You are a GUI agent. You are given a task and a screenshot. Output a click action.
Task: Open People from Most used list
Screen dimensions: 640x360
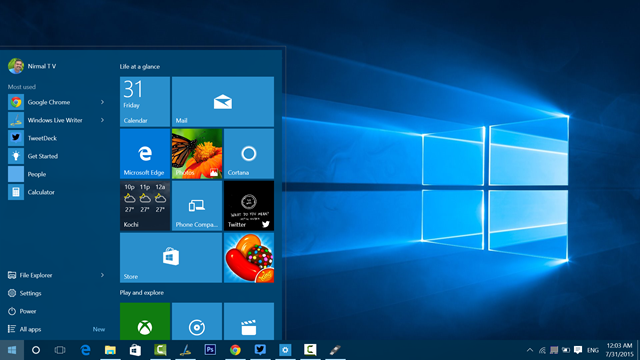click(56, 174)
